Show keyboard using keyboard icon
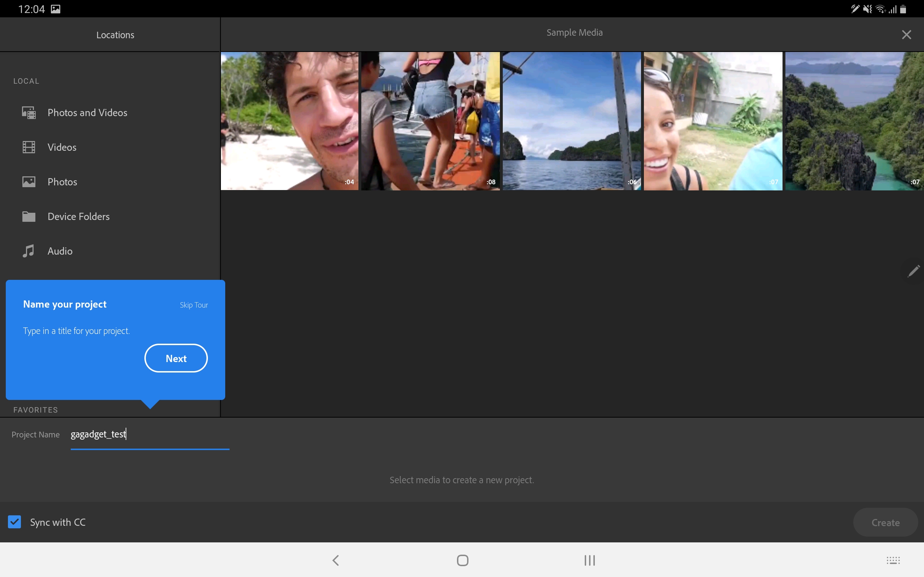The height and width of the screenshot is (577, 924). point(893,560)
